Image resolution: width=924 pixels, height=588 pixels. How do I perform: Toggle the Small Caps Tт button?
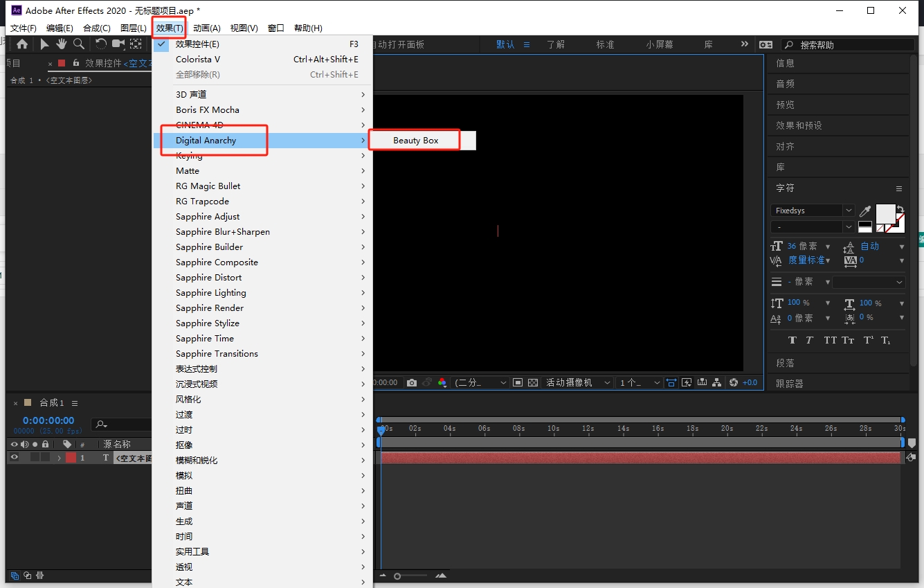[x=849, y=340]
